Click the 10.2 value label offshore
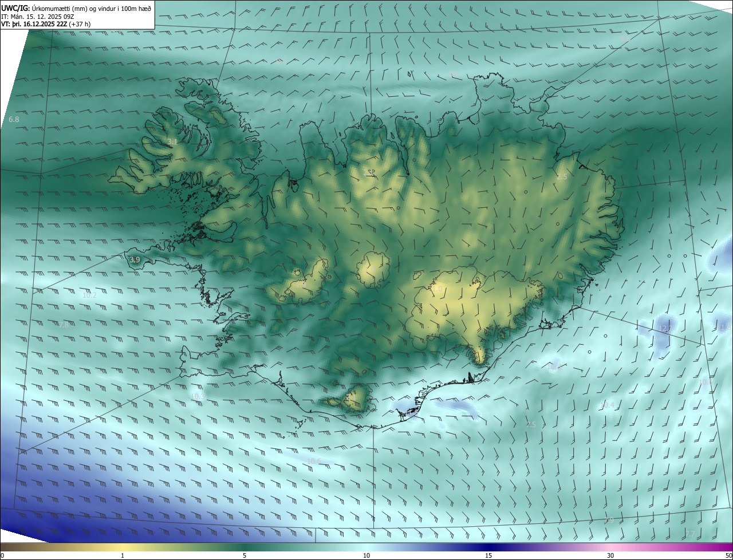 tap(89, 295)
